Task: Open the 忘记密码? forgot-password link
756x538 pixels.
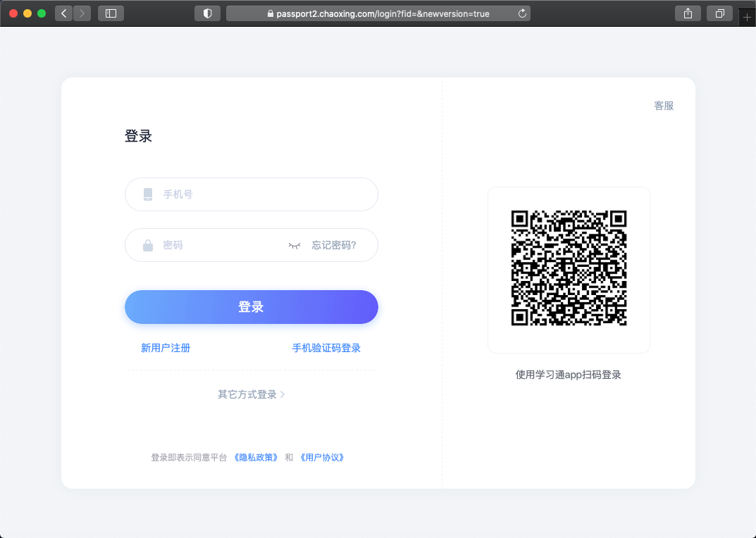Action: (334, 245)
